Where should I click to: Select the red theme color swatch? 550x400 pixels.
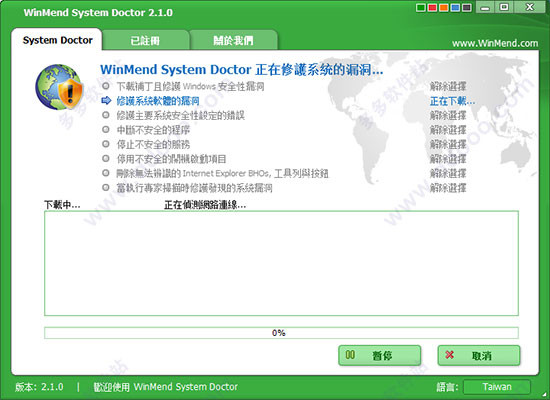point(432,7)
